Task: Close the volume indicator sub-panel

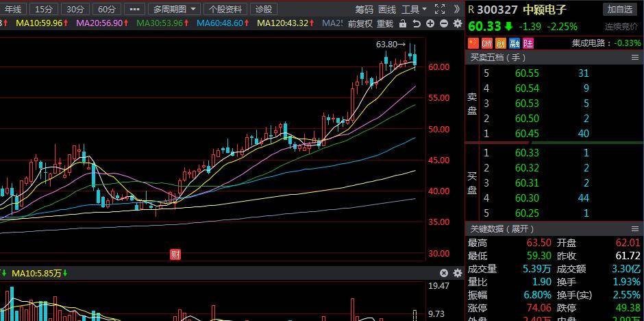Action: coord(444,273)
